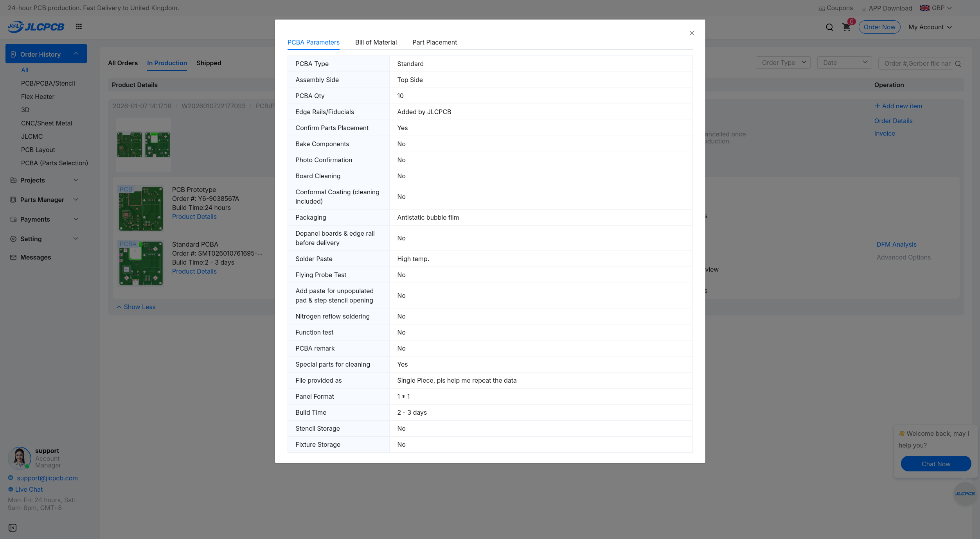Switch to the Part Placement tab
The width and height of the screenshot is (980, 539).
click(434, 42)
